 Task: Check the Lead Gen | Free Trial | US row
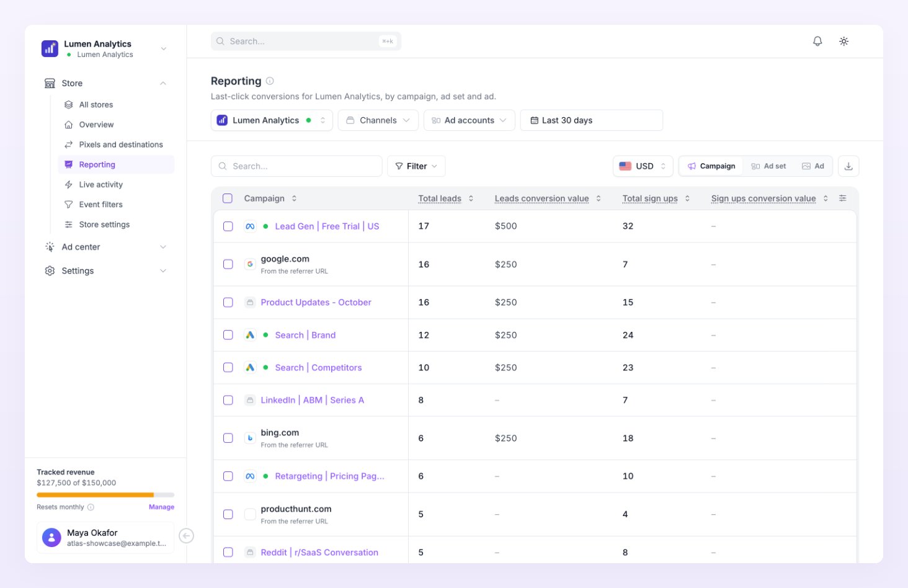coord(228,226)
